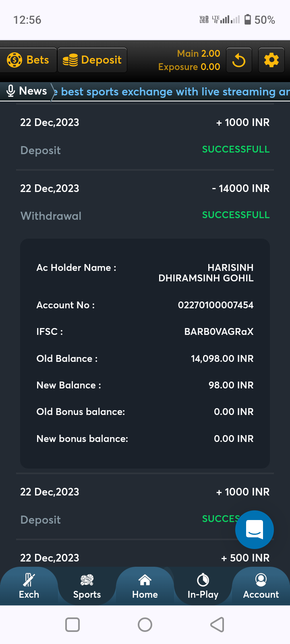This screenshot has height=644, width=290.
Task: Open the Account tab
Action: pos(261,586)
